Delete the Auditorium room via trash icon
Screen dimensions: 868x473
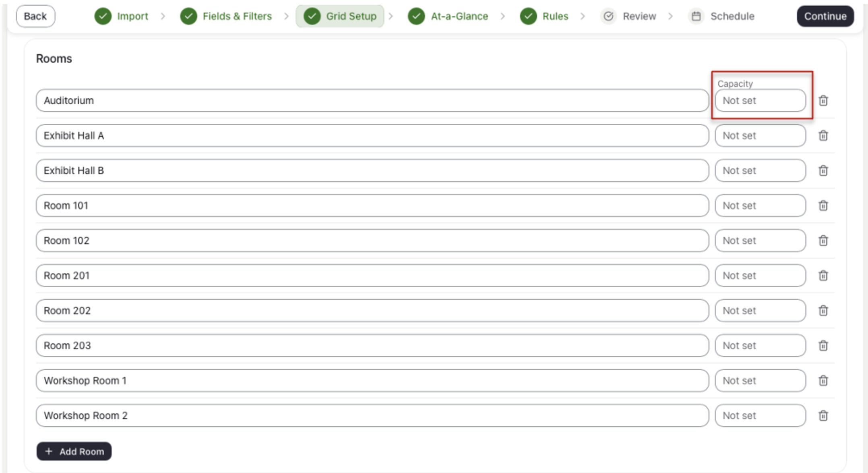[823, 100]
